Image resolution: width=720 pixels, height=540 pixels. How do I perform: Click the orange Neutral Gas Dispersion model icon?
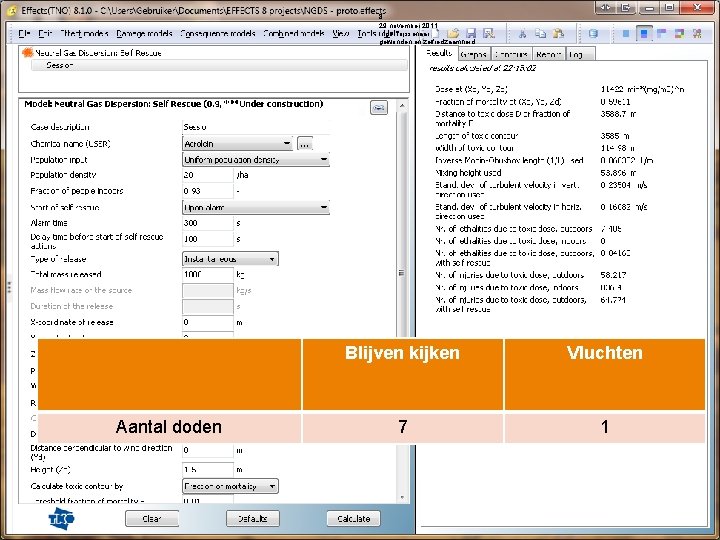click(x=28, y=53)
